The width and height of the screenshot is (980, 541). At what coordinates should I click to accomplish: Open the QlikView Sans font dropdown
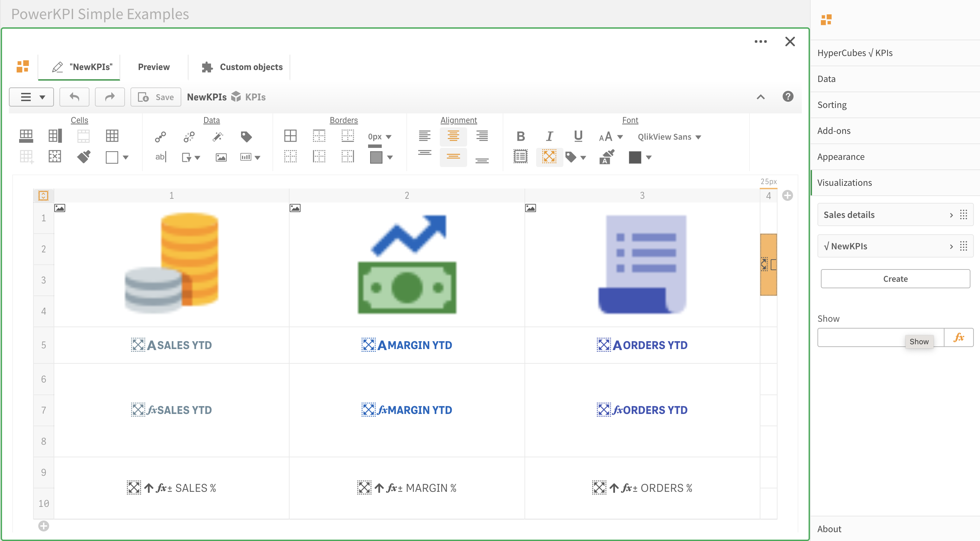[669, 137]
